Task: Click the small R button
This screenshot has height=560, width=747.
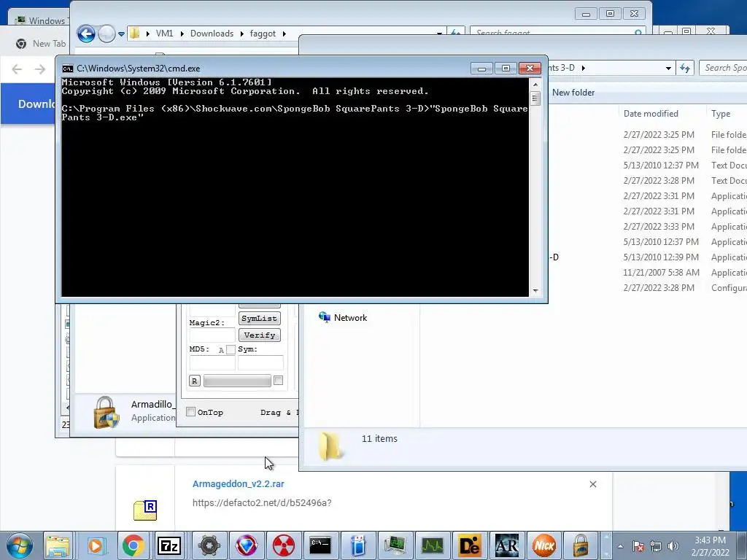Action: coord(194,381)
